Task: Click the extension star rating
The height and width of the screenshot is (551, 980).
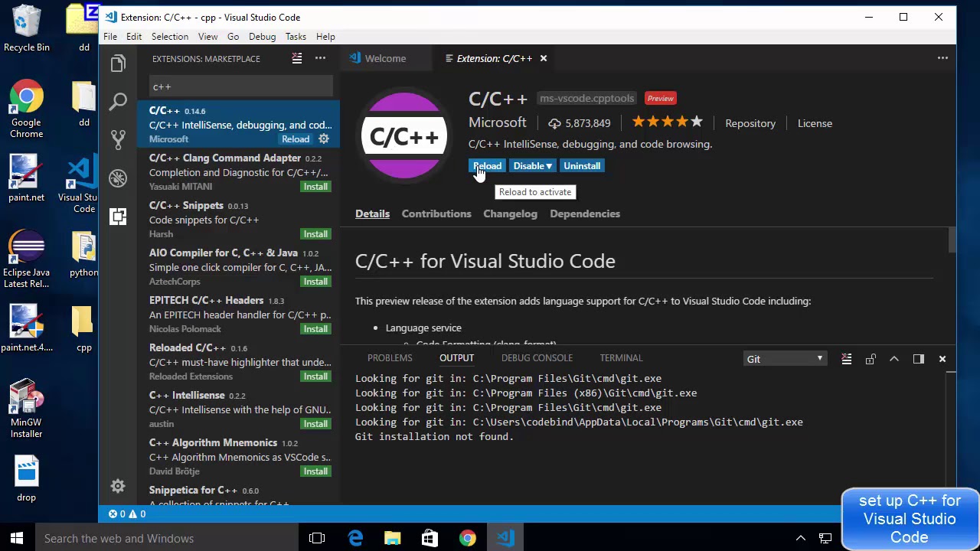Action: [x=667, y=122]
